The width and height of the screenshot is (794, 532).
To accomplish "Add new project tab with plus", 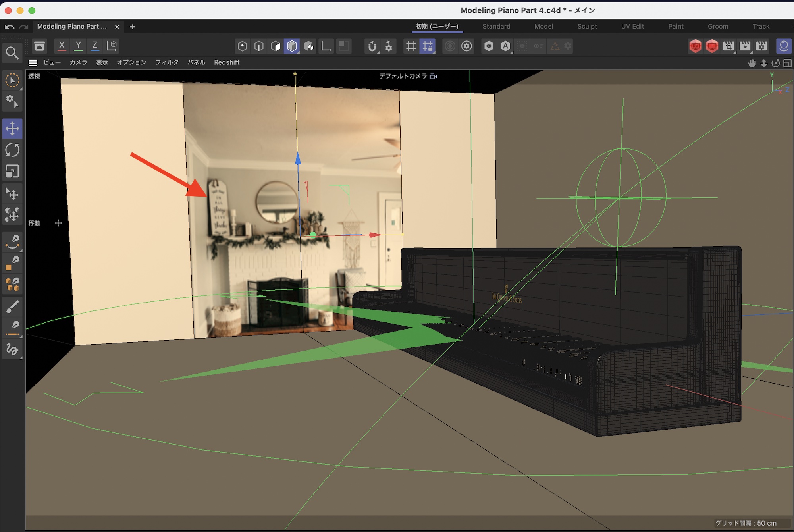I will click(132, 27).
